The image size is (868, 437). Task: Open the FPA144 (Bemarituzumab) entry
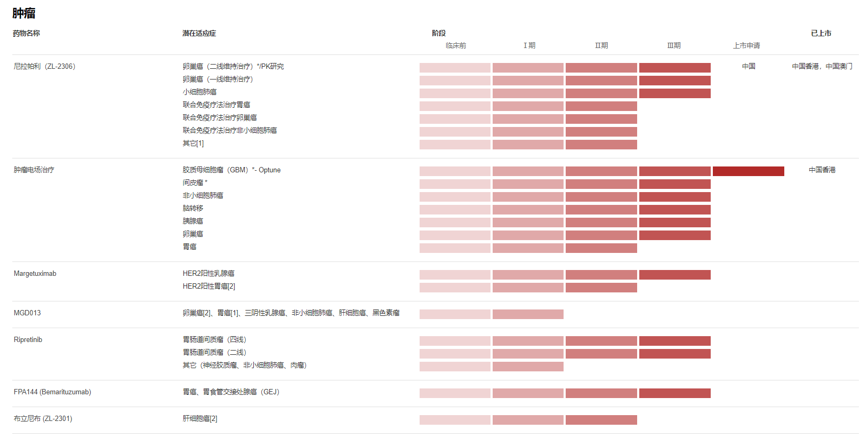[x=52, y=392]
